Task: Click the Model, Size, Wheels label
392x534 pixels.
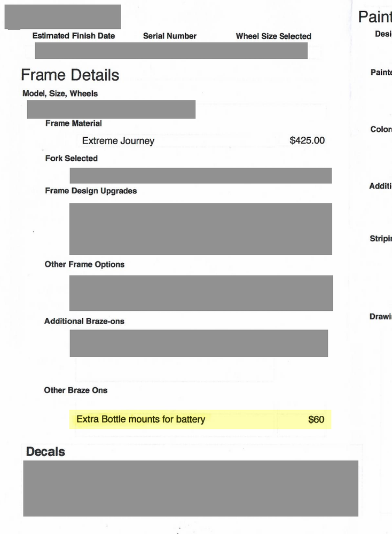Action: point(60,93)
